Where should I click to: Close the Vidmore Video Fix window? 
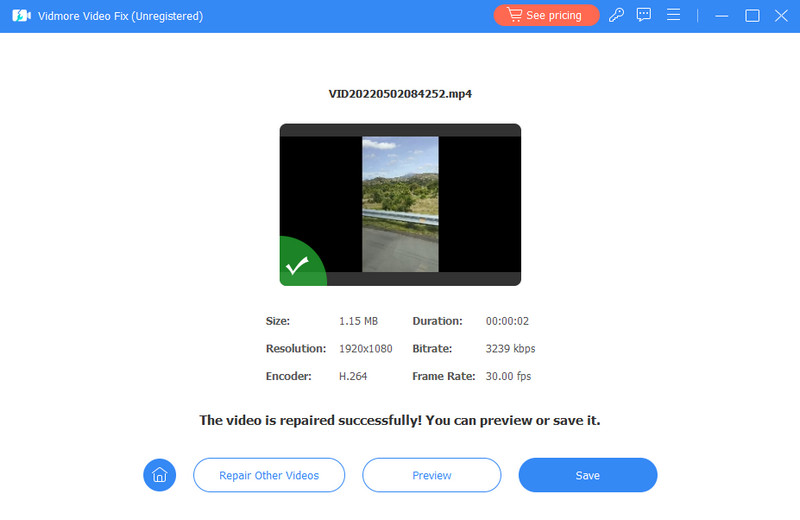[781, 16]
